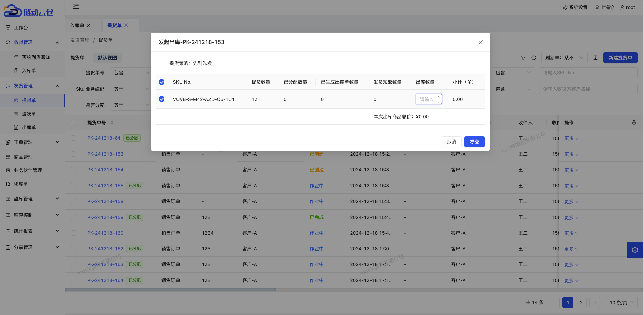
Task: Click the filter funnel icon
Action: click(523, 58)
